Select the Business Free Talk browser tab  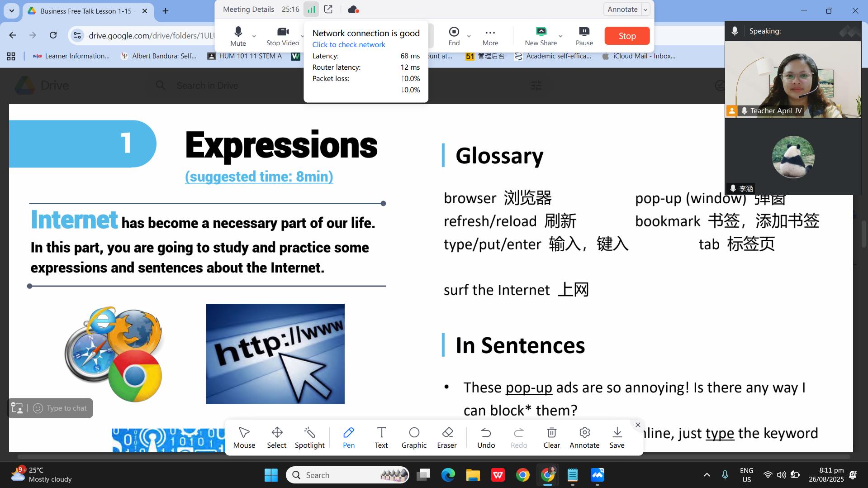click(86, 11)
